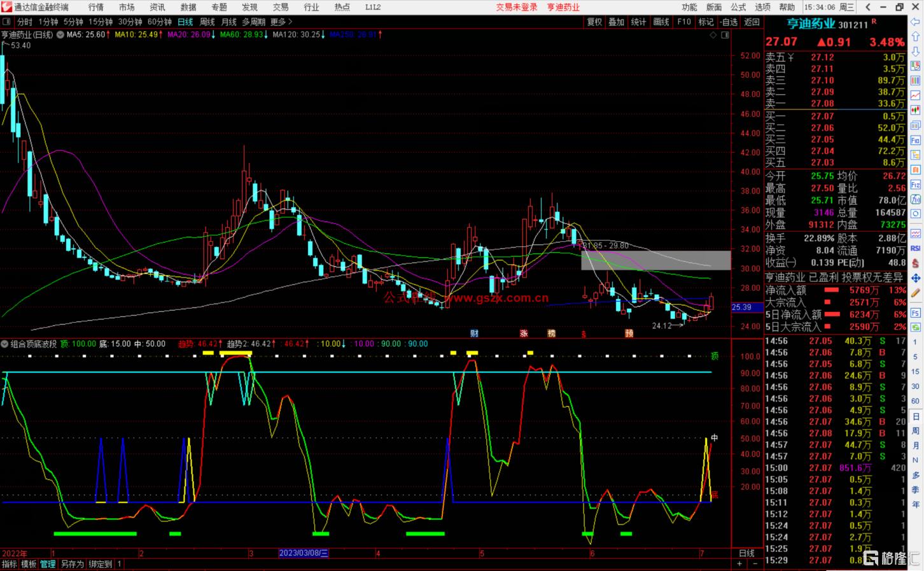Open the 市场 menu

tap(127, 7)
